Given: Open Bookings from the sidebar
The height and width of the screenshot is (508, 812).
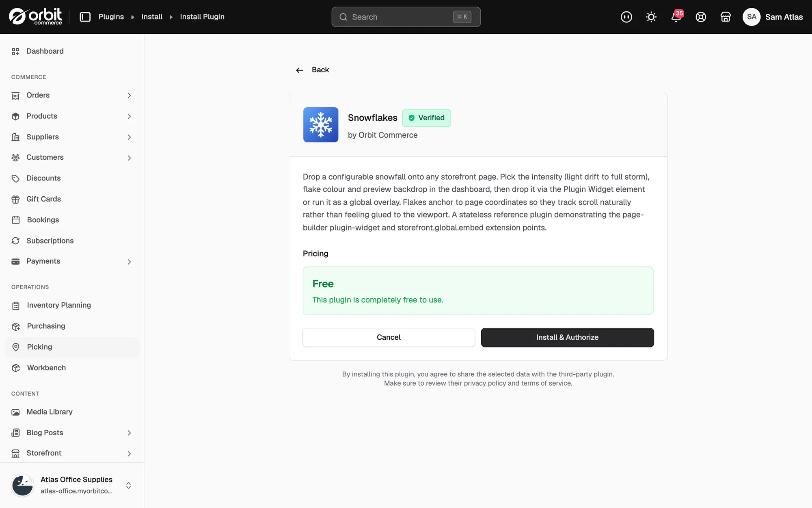Looking at the screenshot, I should click(72, 220).
